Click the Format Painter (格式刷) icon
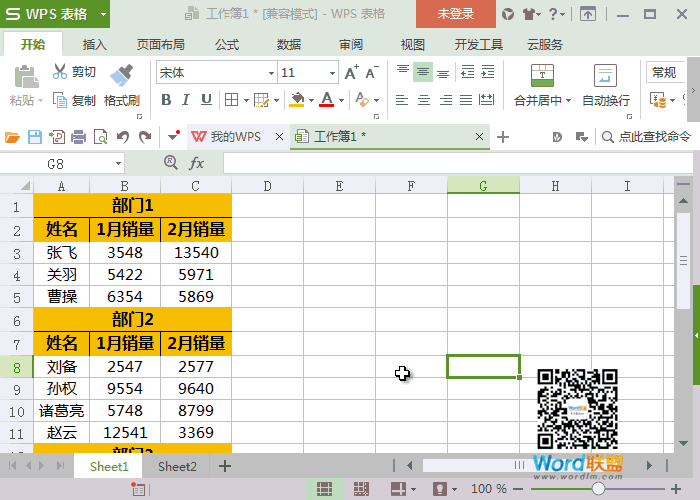 point(121,75)
